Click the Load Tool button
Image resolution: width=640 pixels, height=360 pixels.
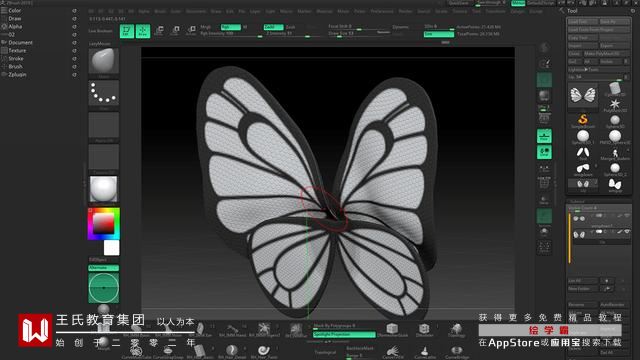point(583,22)
